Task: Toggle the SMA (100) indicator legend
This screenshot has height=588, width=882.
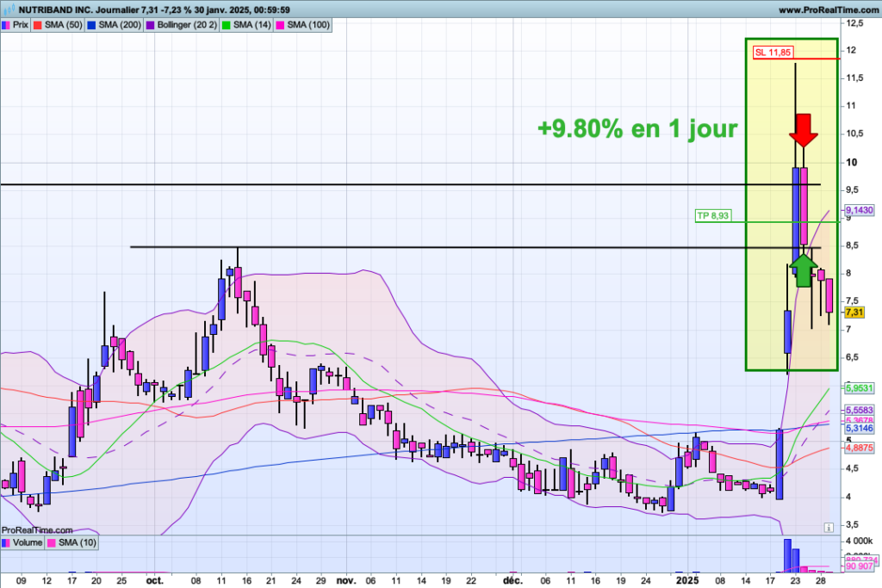Action: coord(302,25)
